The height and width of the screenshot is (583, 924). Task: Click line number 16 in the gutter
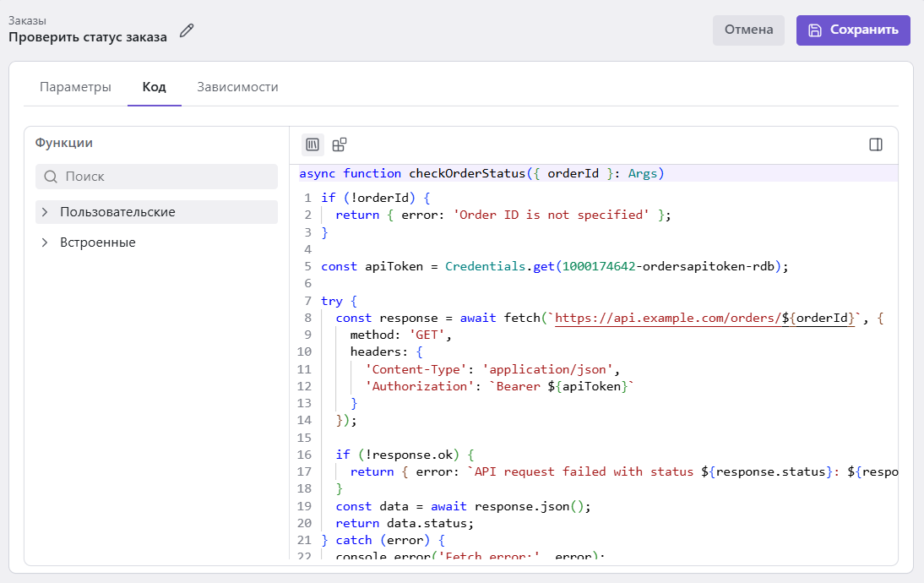tap(304, 455)
